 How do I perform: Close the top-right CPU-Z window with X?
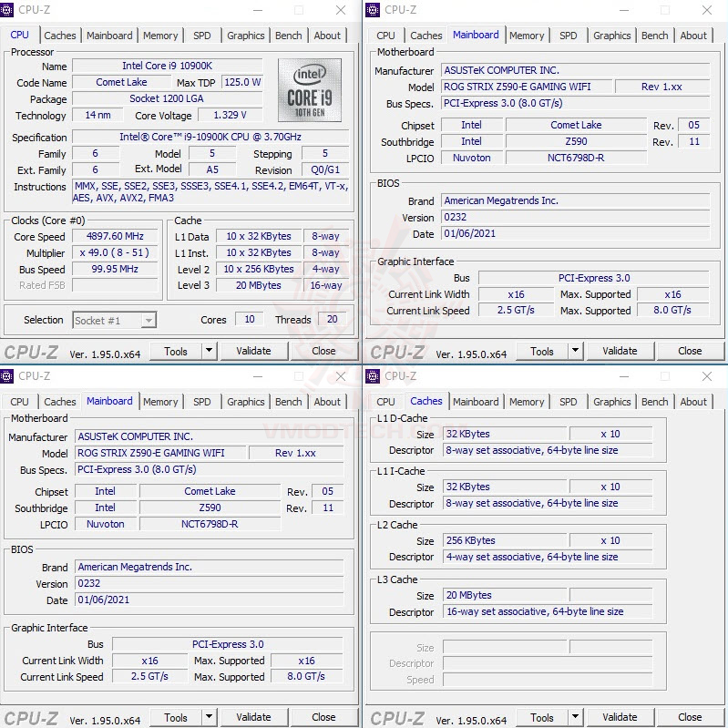click(x=707, y=10)
